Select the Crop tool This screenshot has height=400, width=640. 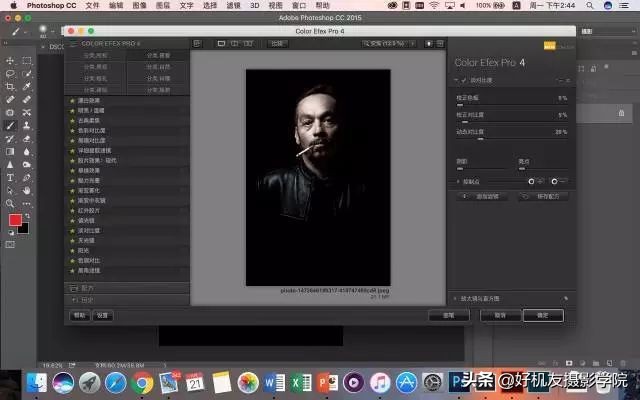[10, 87]
